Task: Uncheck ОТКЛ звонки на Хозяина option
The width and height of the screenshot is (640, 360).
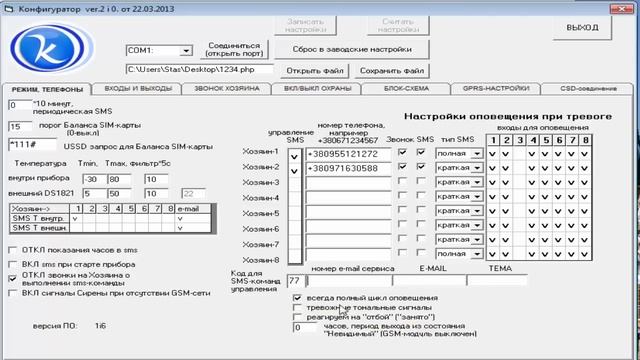Action: coord(13,278)
